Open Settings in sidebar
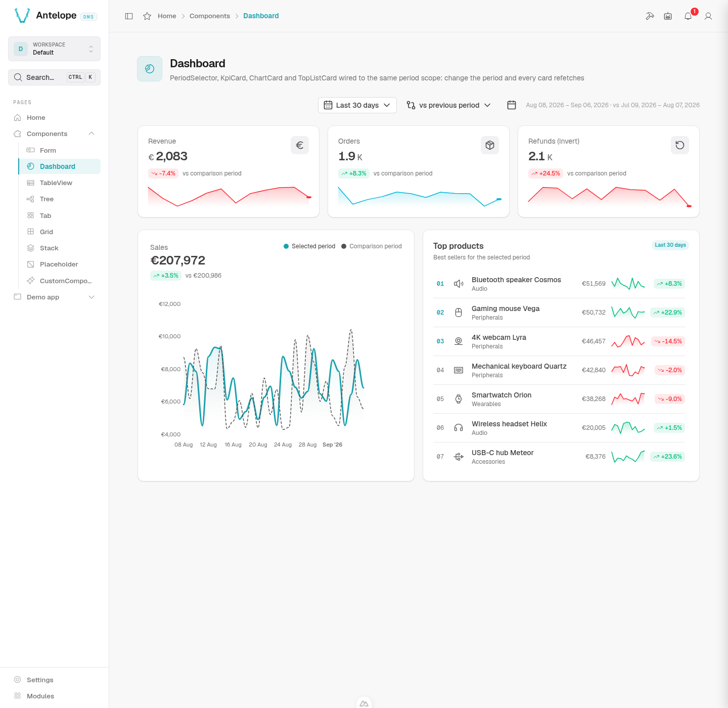 click(x=54, y=680)
